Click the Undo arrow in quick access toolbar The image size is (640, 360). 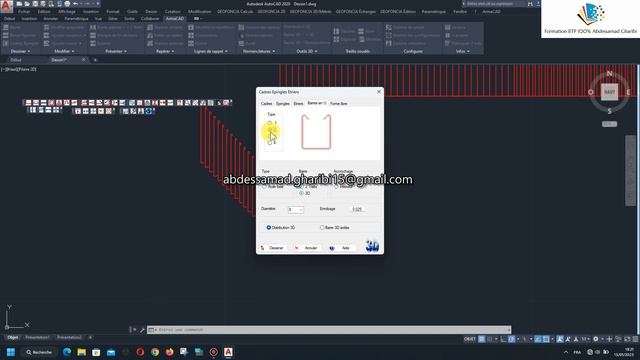(76, 4)
